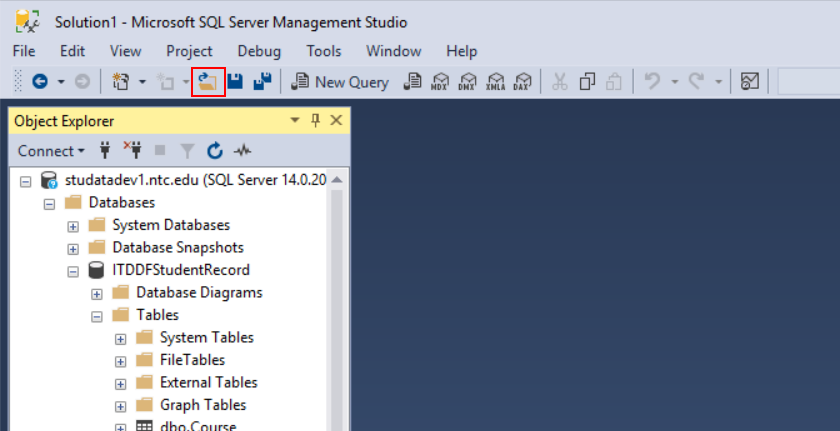Click the Navigate Backward arrow icon

pyautogui.click(x=40, y=82)
